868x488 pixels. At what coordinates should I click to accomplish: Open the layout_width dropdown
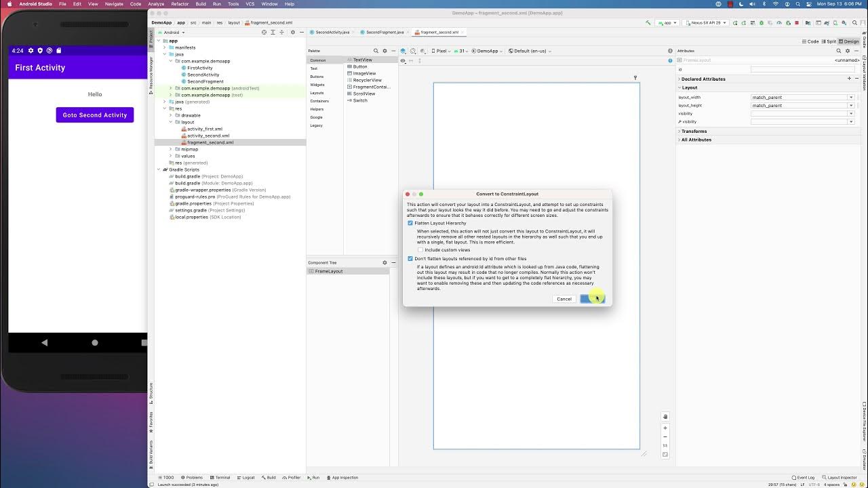point(851,97)
